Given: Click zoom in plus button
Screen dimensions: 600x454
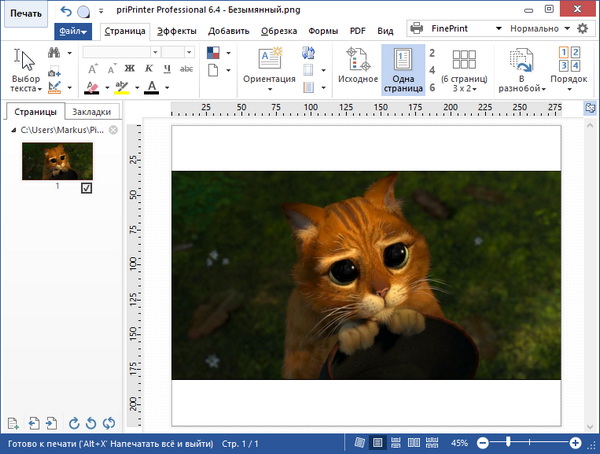Looking at the screenshot, I should 575,443.
